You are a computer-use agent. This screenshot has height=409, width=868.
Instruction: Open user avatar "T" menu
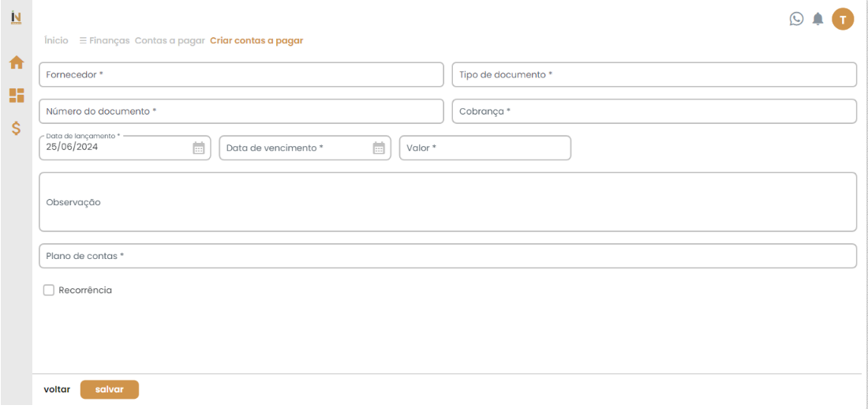tap(843, 19)
